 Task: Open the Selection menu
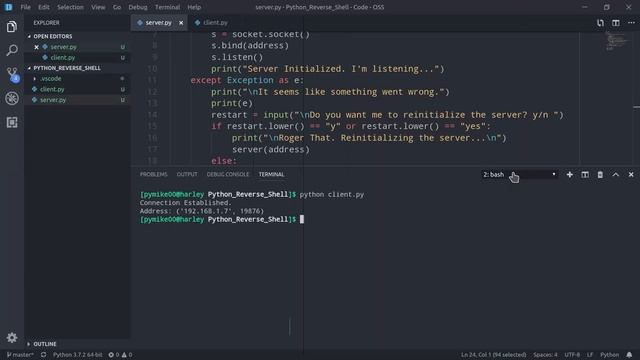point(70,7)
